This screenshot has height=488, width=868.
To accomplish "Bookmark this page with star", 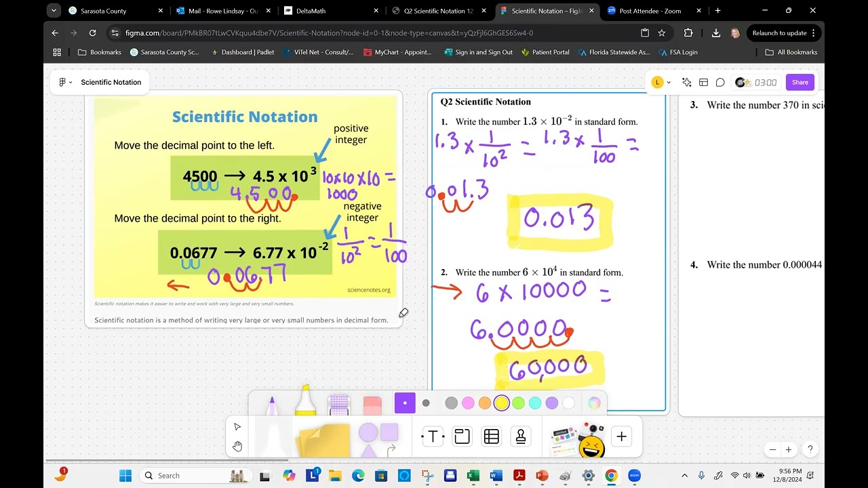I will click(662, 33).
